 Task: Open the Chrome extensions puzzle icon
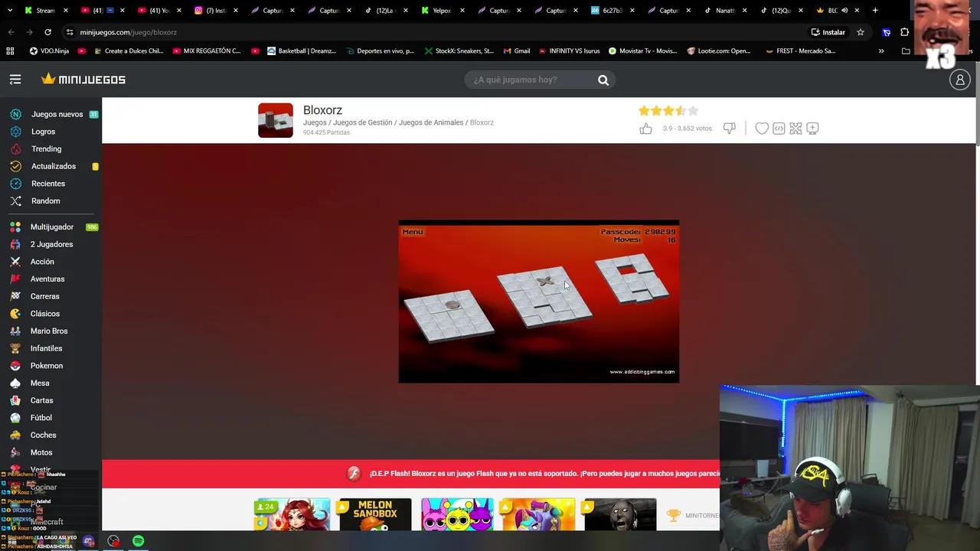[x=905, y=32]
